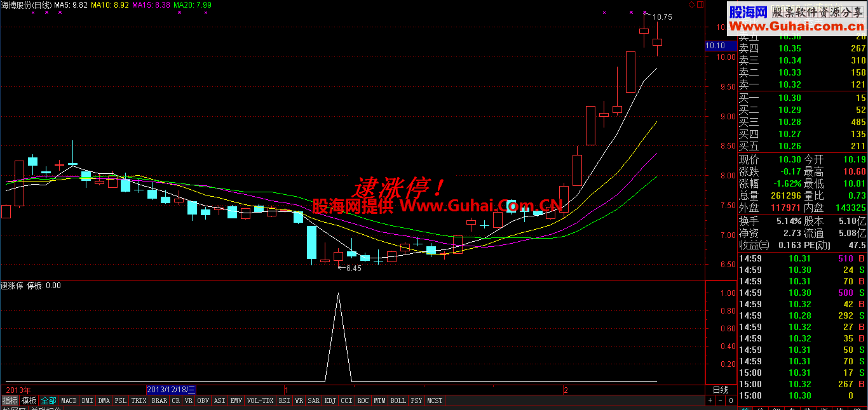The height and width of the screenshot is (410, 868).
Task: Click the MA5: 9.82 label
Action: pos(71,5)
